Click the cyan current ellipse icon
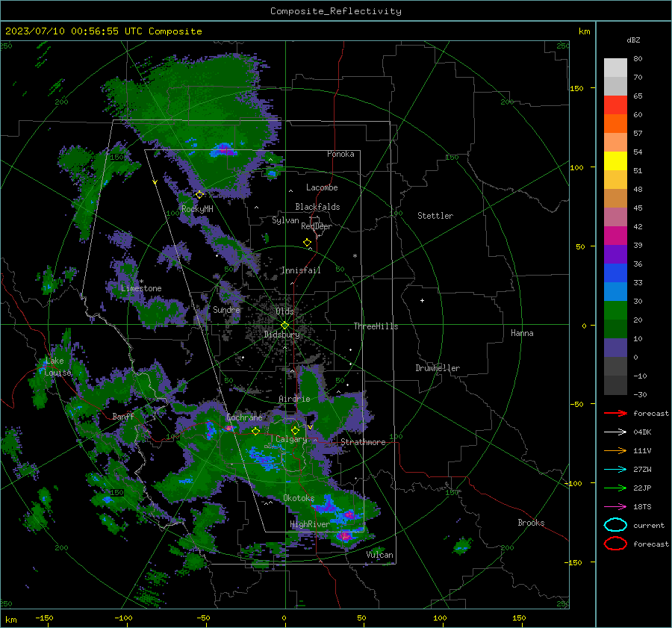The image size is (672, 628). point(615,525)
